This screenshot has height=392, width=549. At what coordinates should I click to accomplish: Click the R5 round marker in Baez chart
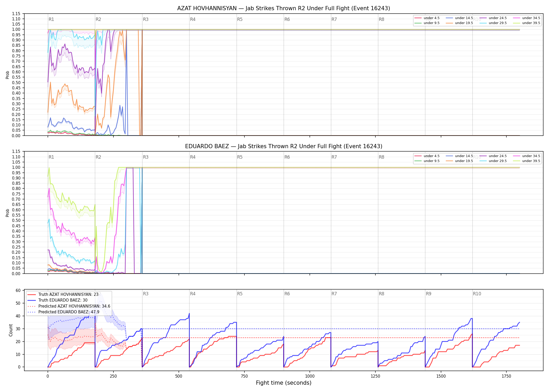(x=240, y=157)
